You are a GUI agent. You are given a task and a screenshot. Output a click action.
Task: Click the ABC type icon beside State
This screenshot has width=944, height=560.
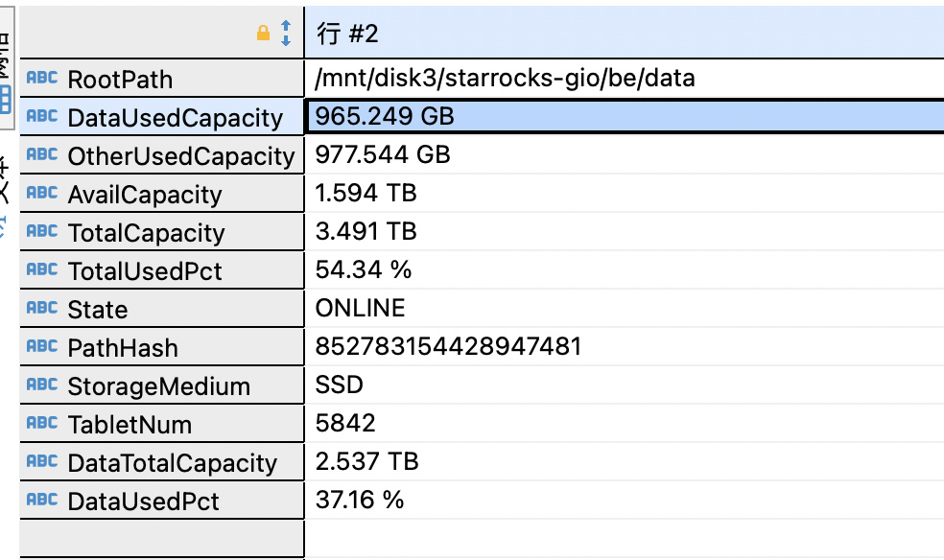tap(42, 309)
